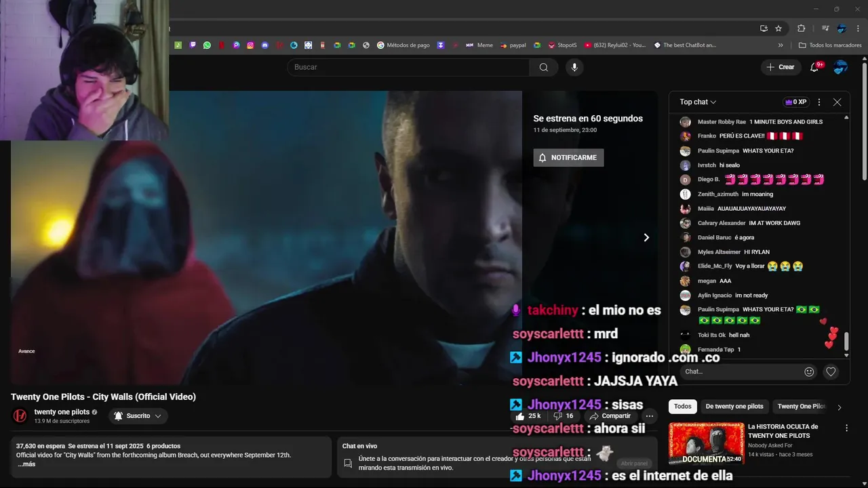Open the YouTube account avatar menu
Viewport: 868px width, 488px height.
(841, 67)
